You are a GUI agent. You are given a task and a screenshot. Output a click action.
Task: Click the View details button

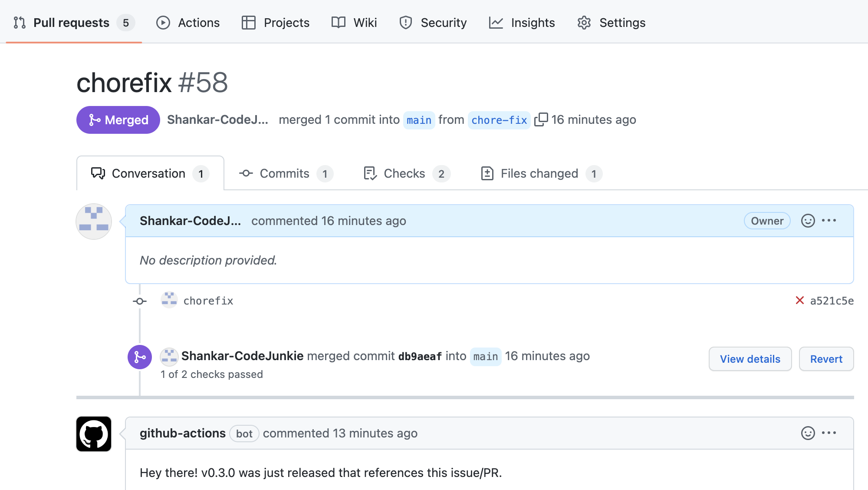point(750,359)
